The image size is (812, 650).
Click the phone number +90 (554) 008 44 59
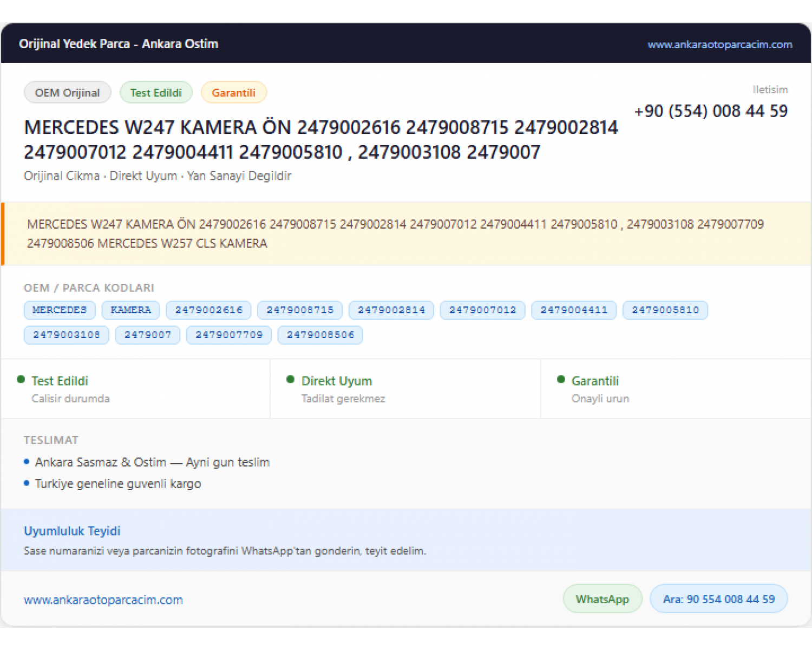[711, 111]
